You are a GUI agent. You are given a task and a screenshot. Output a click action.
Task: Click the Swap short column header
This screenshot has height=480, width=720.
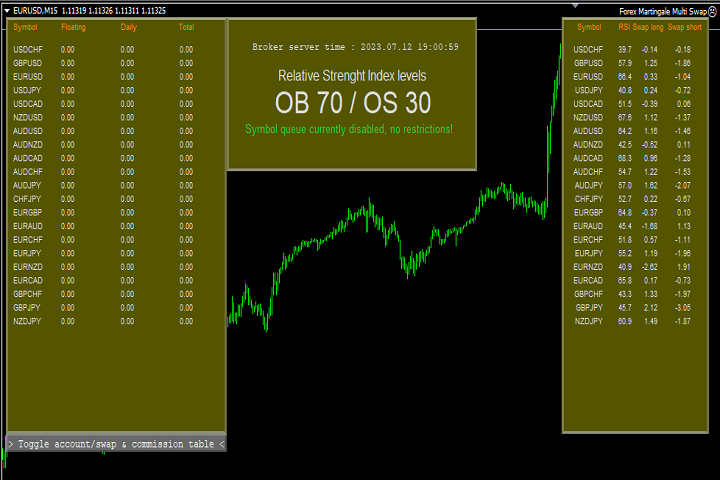[x=684, y=27]
